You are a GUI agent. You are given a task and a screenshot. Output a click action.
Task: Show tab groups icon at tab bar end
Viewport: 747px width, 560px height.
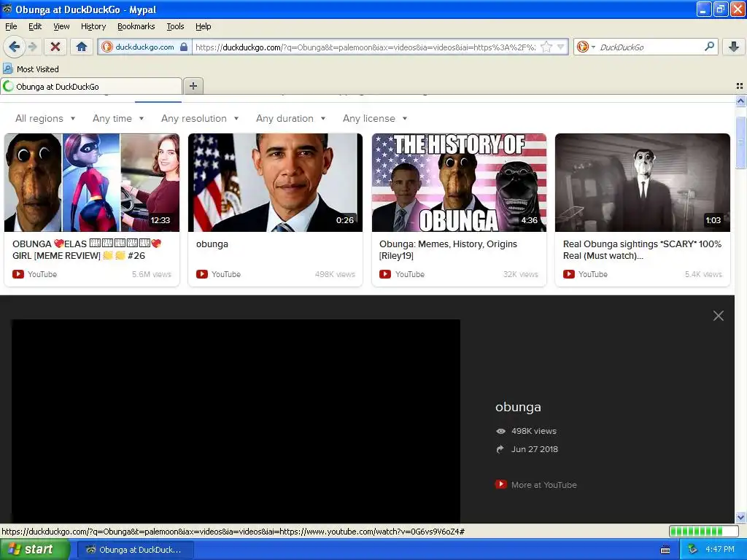point(740,86)
